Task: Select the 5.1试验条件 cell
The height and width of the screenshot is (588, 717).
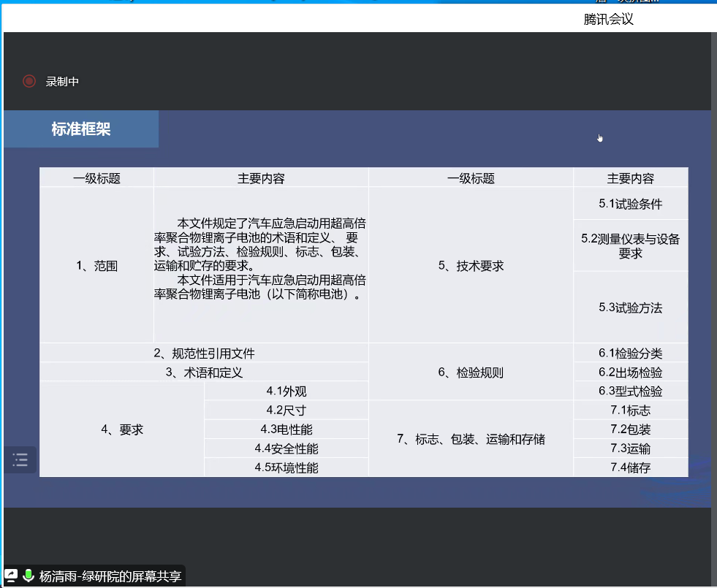Action: click(630, 204)
